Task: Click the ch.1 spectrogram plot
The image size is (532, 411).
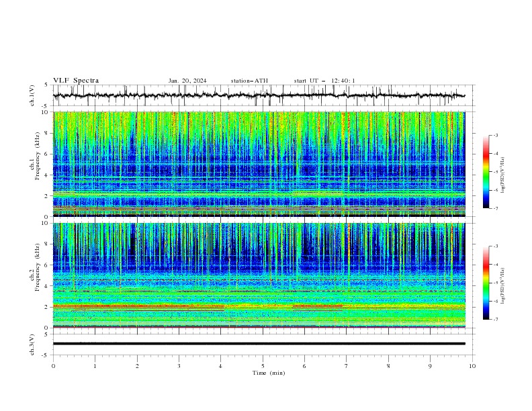Action: [259, 164]
